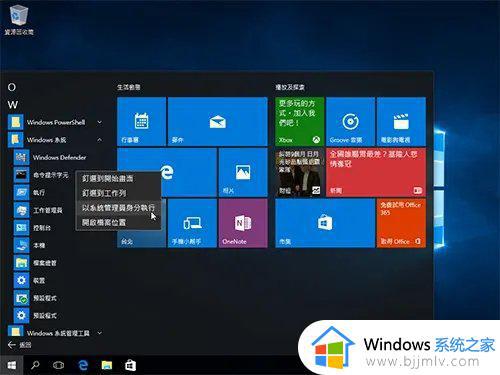Open the Store (市集) tile
This screenshot has height=375, width=500.
click(x=325, y=223)
